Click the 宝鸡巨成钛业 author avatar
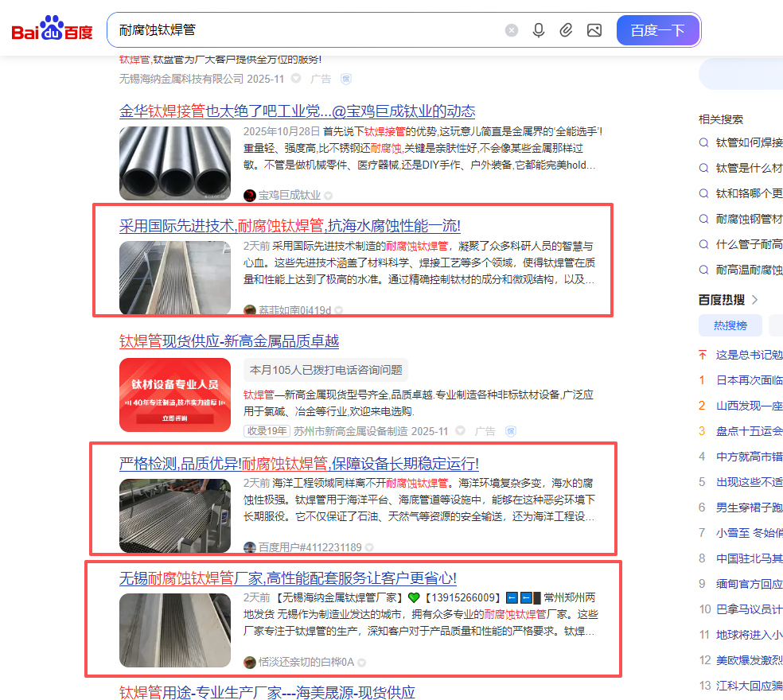Screen dimensions: 783x700 [250, 195]
